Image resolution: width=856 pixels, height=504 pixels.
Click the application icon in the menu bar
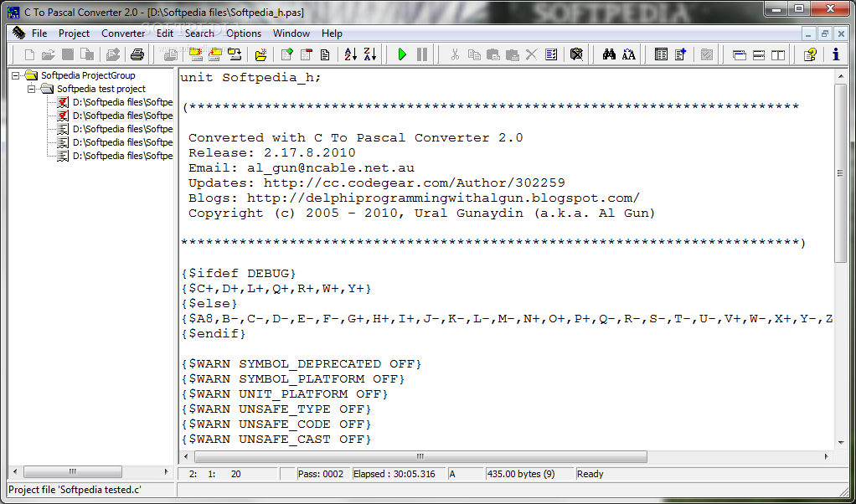pos(18,33)
